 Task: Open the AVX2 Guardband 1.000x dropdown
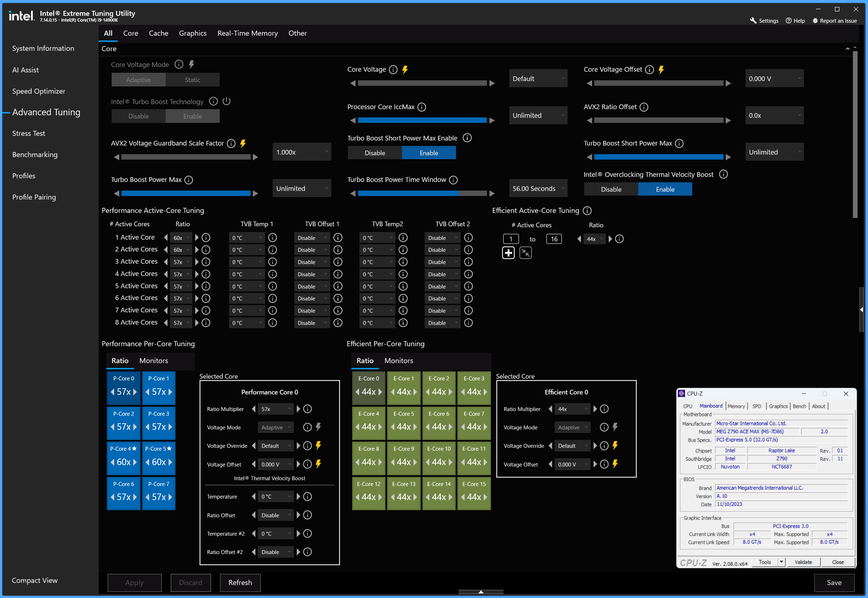coord(301,152)
